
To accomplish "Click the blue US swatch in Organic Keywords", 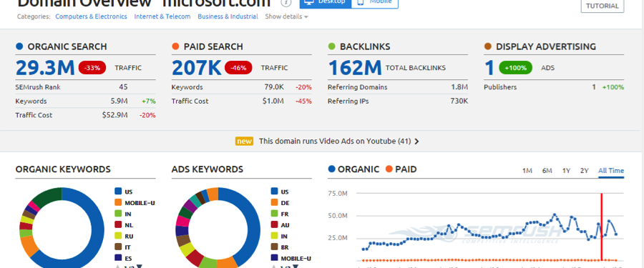I will click(118, 192).
